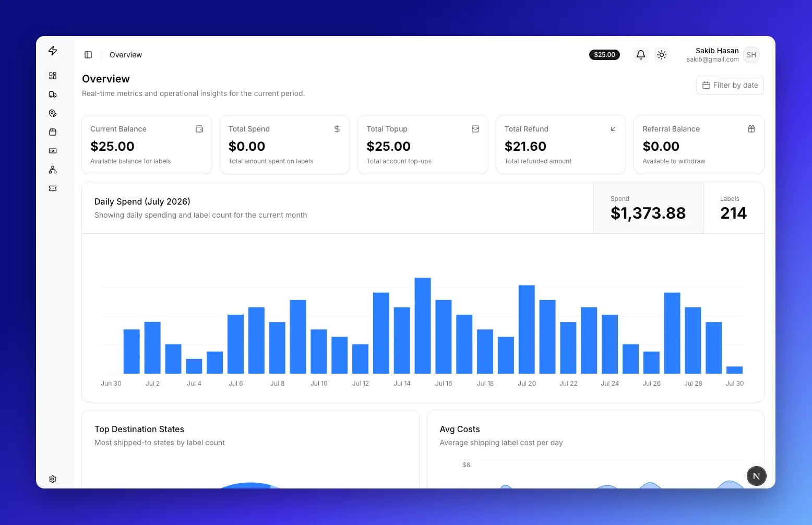Open the truck shipments icon in sidebar

click(x=53, y=94)
